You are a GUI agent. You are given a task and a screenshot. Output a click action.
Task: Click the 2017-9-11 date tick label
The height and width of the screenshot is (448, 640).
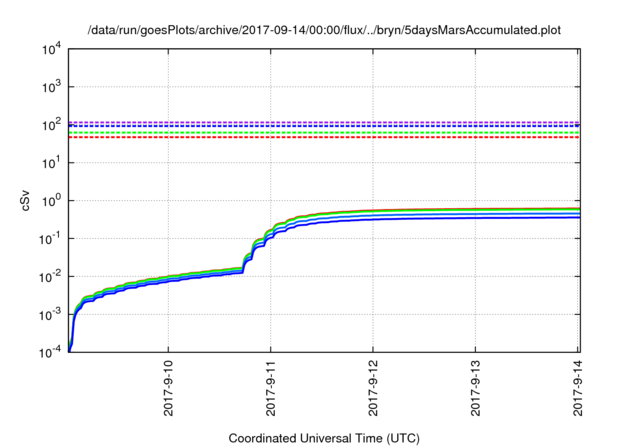[x=271, y=388]
